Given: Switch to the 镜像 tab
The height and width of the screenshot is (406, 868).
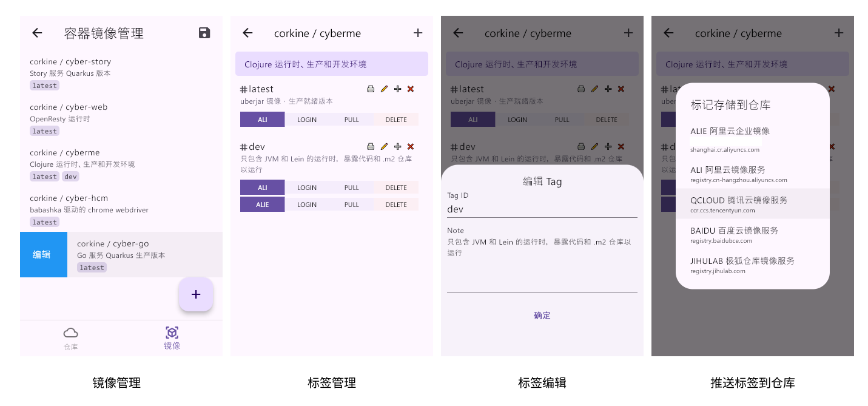Looking at the screenshot, I should point(172,338).
